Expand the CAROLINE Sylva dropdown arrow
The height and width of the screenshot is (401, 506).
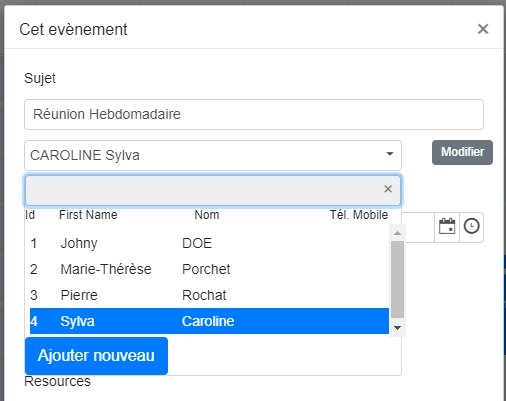pos(389,154)
